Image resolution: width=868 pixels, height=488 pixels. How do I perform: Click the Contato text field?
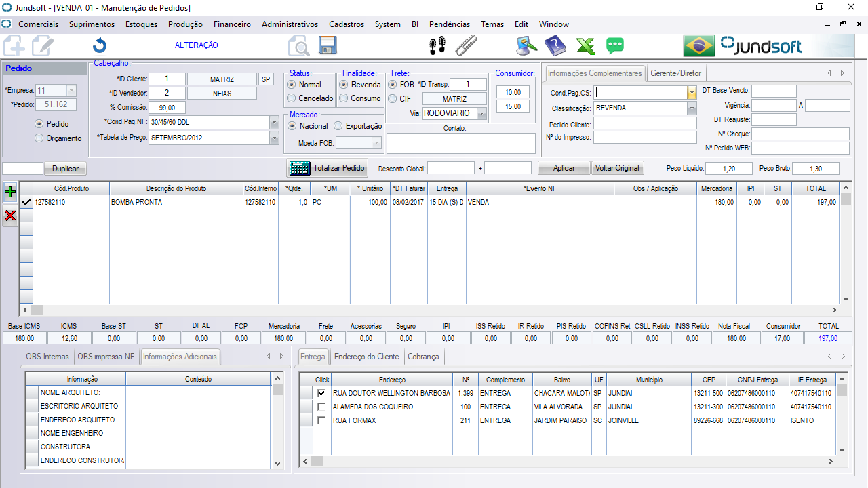tap(461, 144)
